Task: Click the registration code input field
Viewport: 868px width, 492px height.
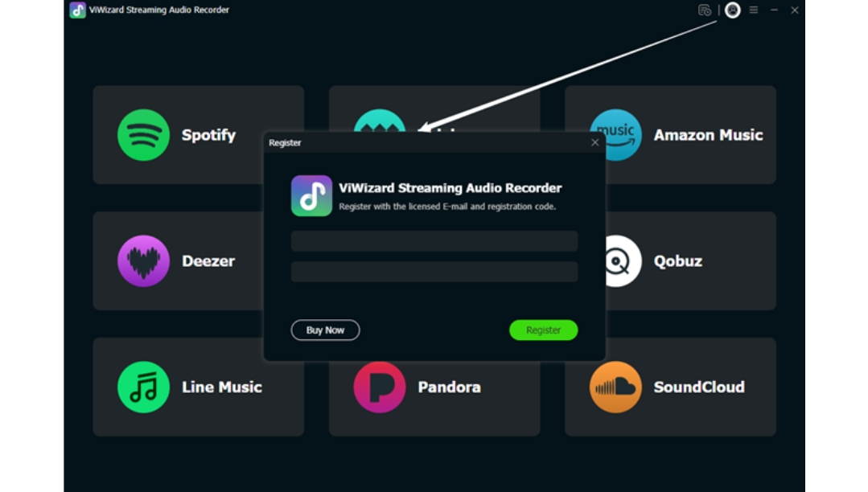Action: [x=434, y=272]
